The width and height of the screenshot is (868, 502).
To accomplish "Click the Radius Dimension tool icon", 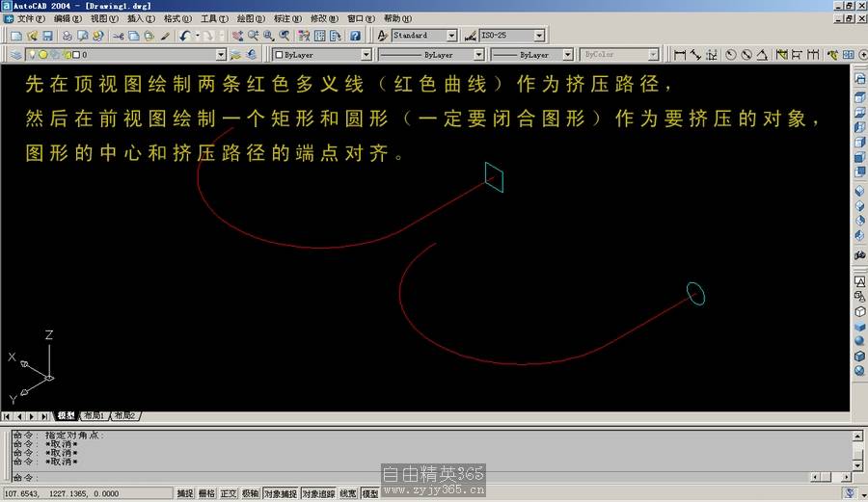I will tap(731, 55).
